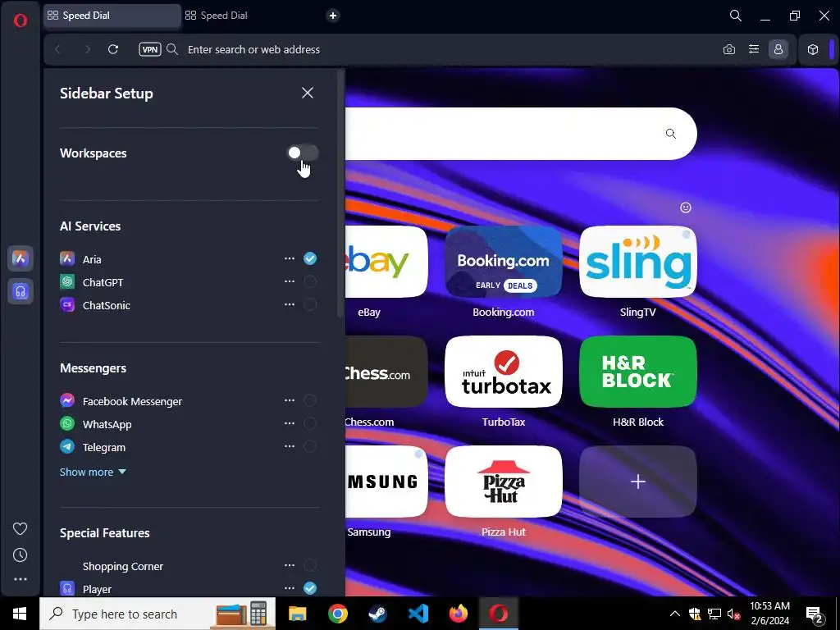Open ChatGPT options three-dot menu

(290, 281)
